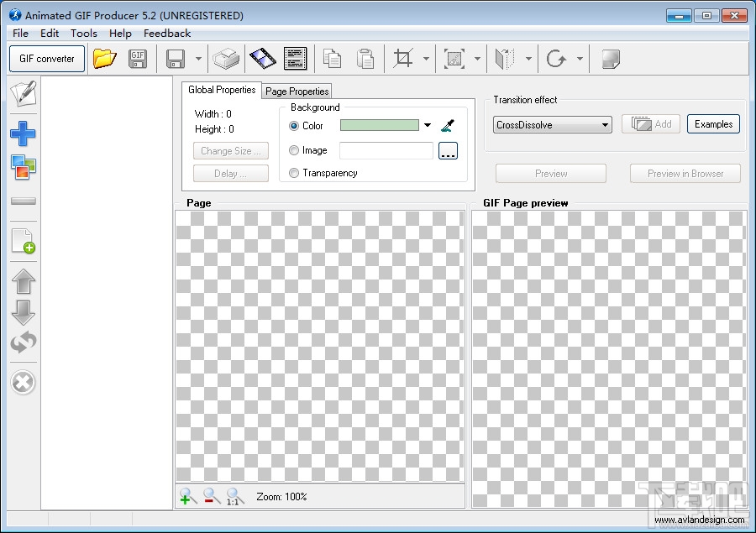Screen dimensions: 756x533
Task: Click the gray minus remove icon
Action: pos(24,201)
